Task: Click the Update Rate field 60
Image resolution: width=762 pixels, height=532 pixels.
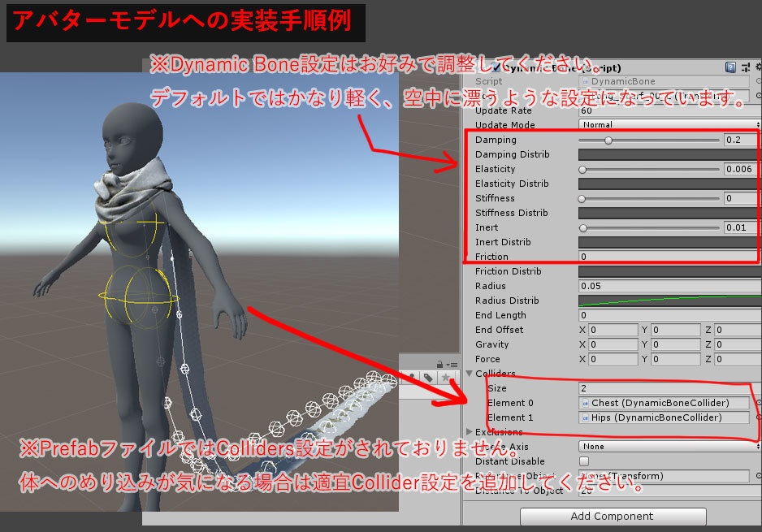Action: pos(669,110)
